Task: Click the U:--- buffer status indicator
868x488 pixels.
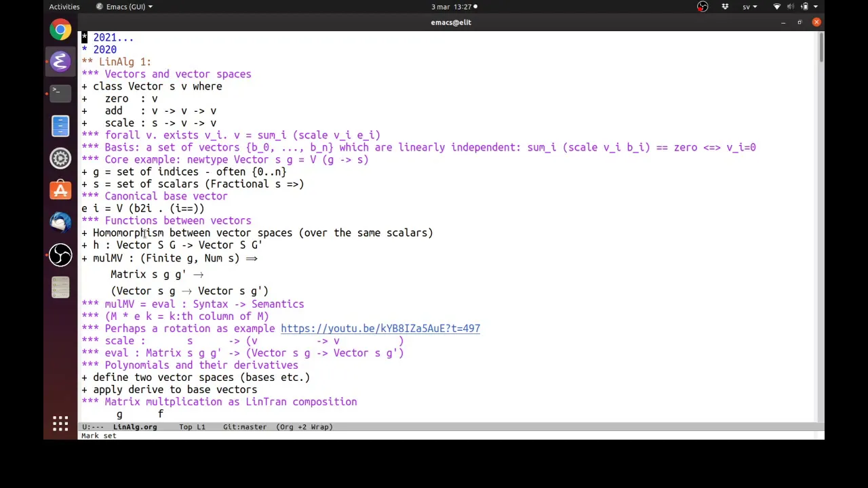Action: [x=93, y=427]
